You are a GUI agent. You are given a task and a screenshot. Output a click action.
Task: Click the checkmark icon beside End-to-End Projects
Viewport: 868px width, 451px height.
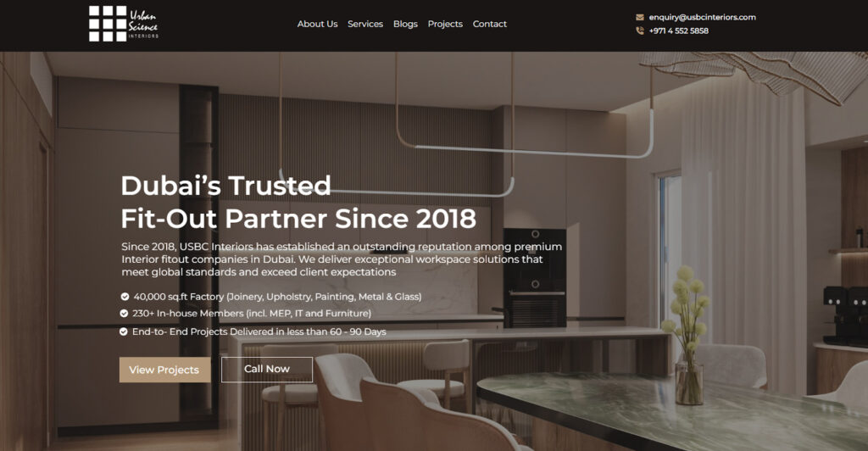click(124, 331)
